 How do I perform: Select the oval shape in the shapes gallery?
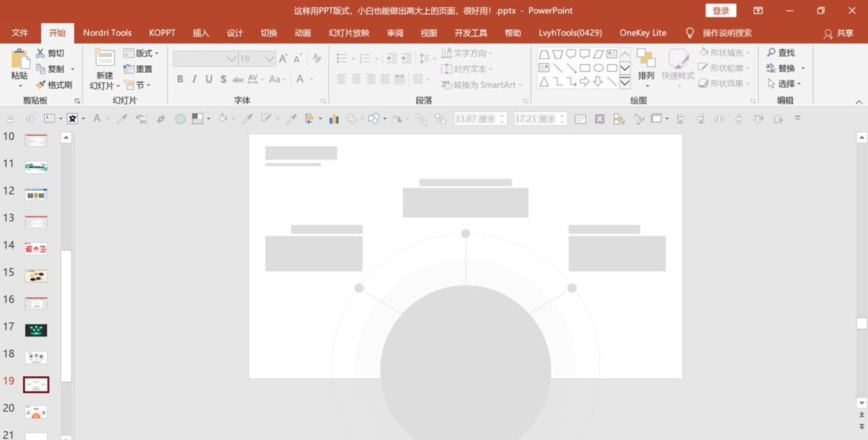coord(598,68)
